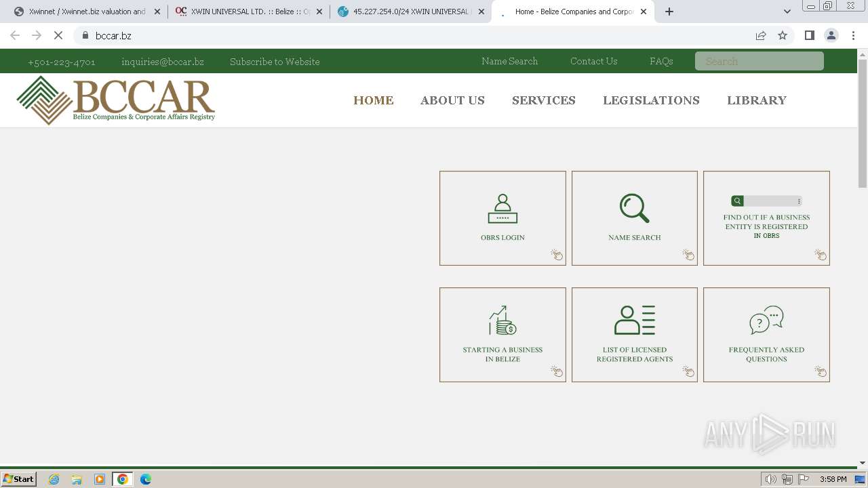The width and height of the screenshot is (868, 488).
Task: Toggle the browser side panel
Action: [x=810, y=36]
